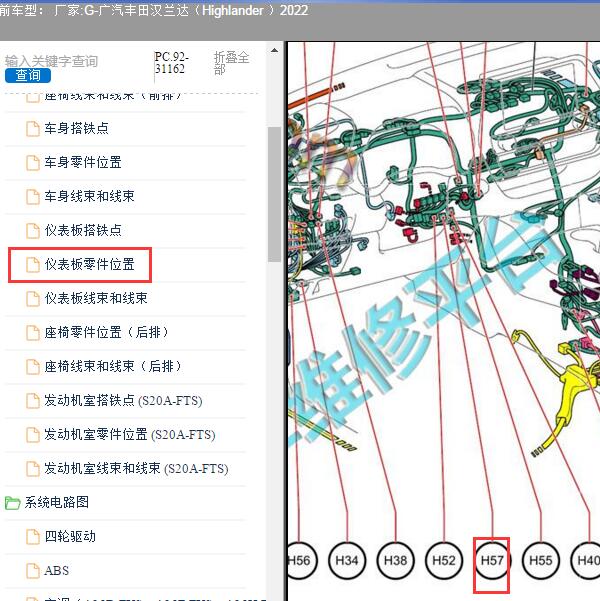Open 座椅零件位置（后排） item
This screenshot has height=601, width=600.
(x=106, y=332)
